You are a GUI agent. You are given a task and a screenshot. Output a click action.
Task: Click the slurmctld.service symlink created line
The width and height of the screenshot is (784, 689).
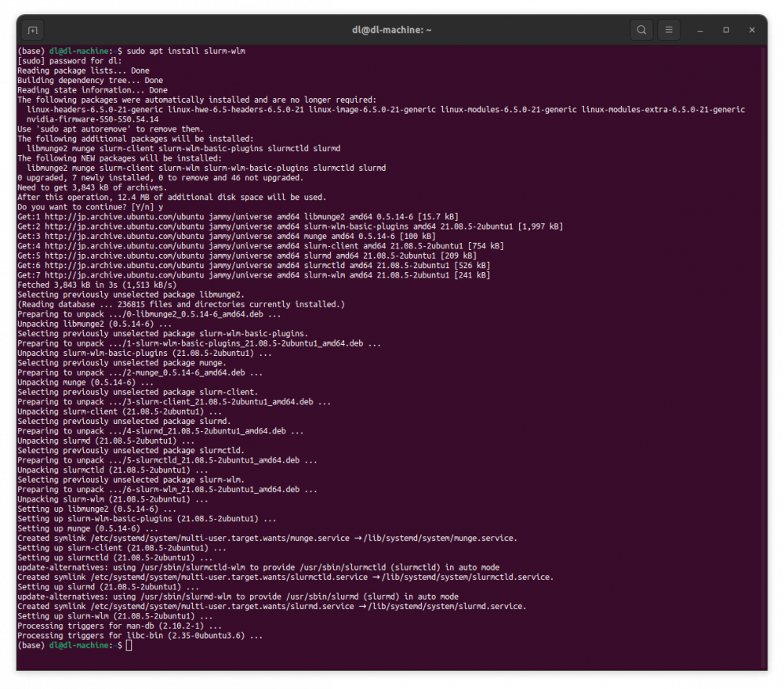(285, 577)
